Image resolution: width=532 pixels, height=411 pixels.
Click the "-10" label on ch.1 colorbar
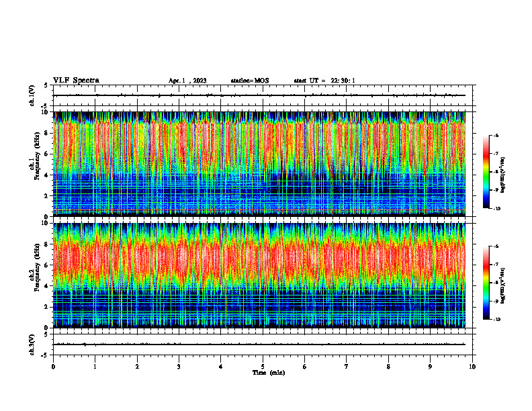click(497, 209)
